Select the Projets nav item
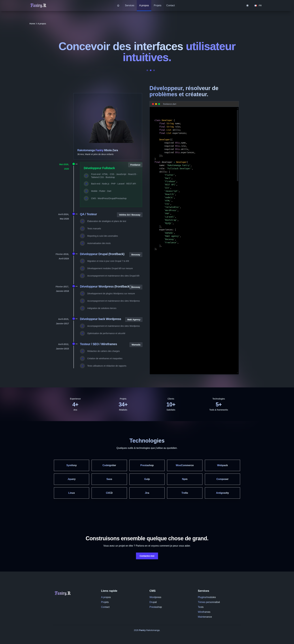This screenshot has width=294, height=644. pos(158,6)
